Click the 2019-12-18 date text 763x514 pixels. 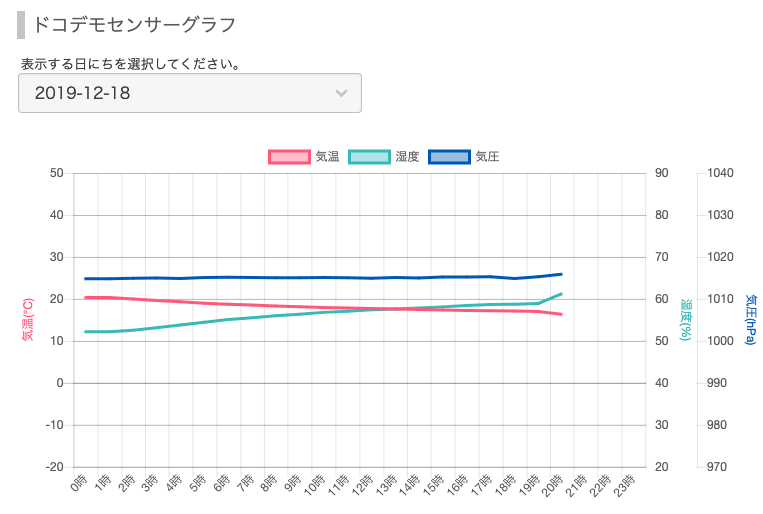coord(83,93)
